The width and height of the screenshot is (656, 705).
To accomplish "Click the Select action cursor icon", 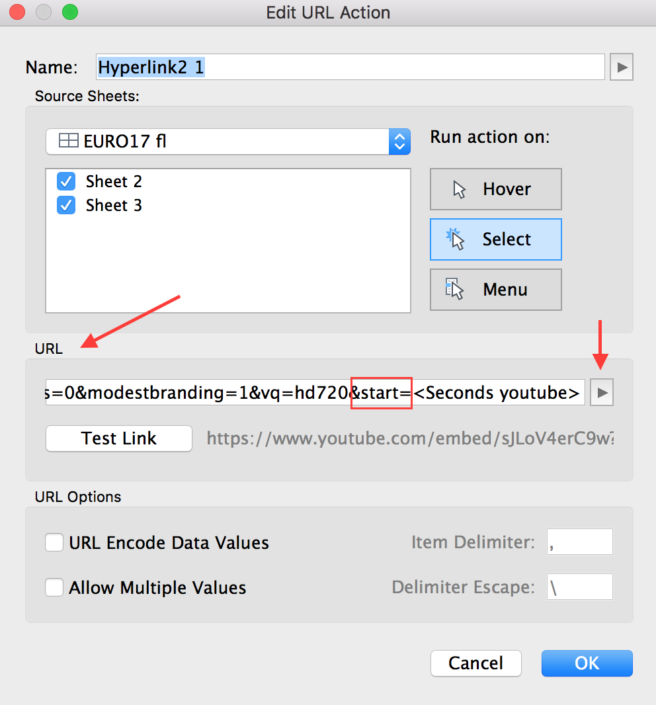I will [x=458, y=239].
